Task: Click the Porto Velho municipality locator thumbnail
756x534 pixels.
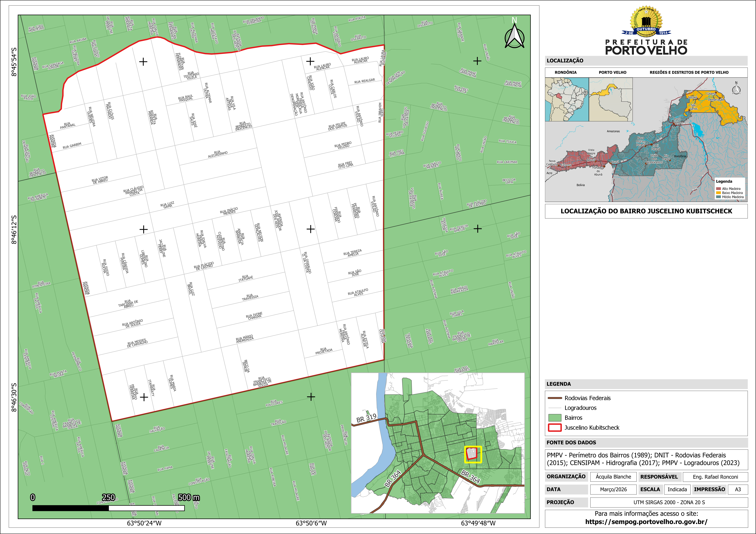Action: click(x=610, y=99)
